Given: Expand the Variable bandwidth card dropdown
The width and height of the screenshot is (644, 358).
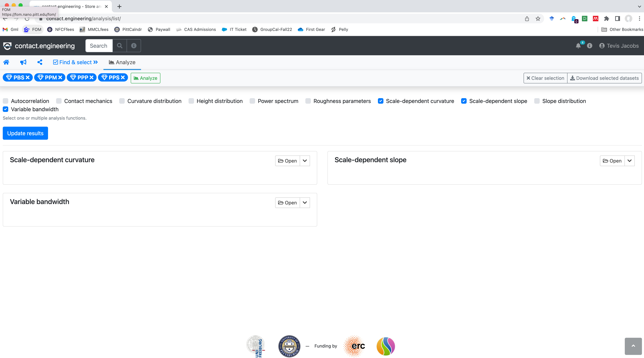Looking at the screenshot, I should (x=305, y=203).
